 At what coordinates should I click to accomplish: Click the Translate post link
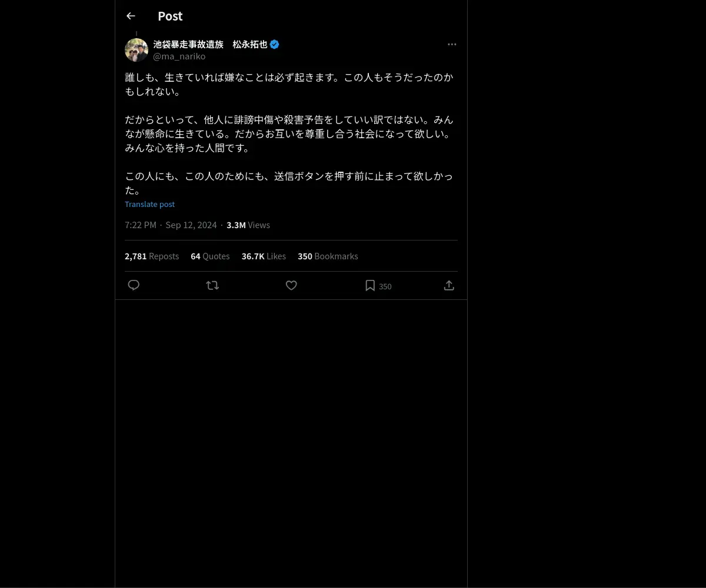[149, 204]
